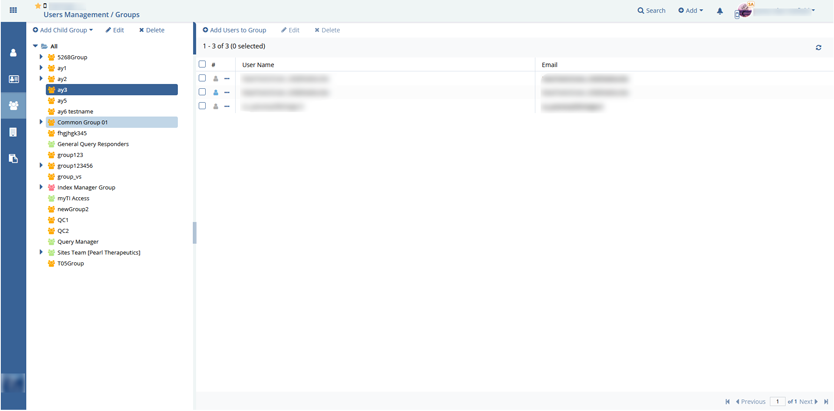
Task: Expand the Common Group 01 node
Action: [41, 122]
